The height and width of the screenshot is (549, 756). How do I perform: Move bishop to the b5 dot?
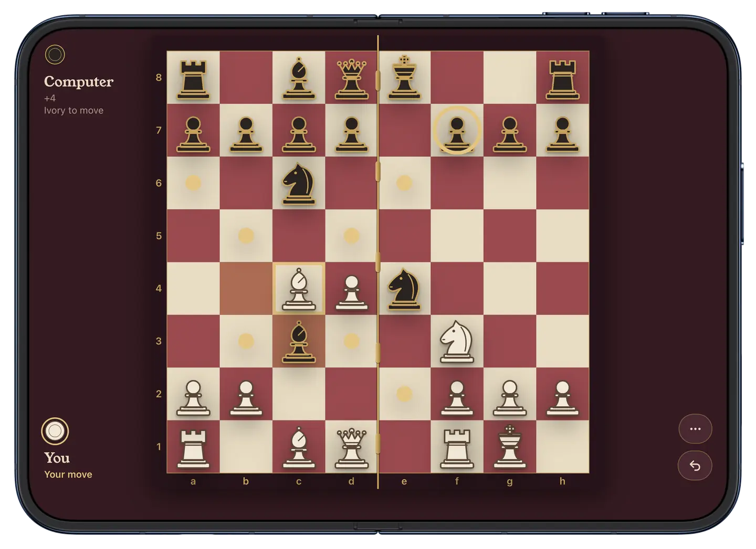(246, 236)
